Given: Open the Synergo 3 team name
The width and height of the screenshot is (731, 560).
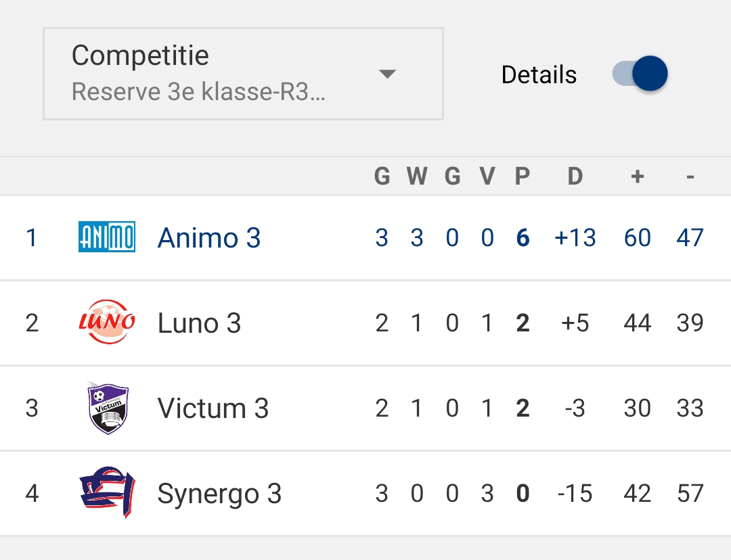Looking at the screenshot, I should point(219,494).
